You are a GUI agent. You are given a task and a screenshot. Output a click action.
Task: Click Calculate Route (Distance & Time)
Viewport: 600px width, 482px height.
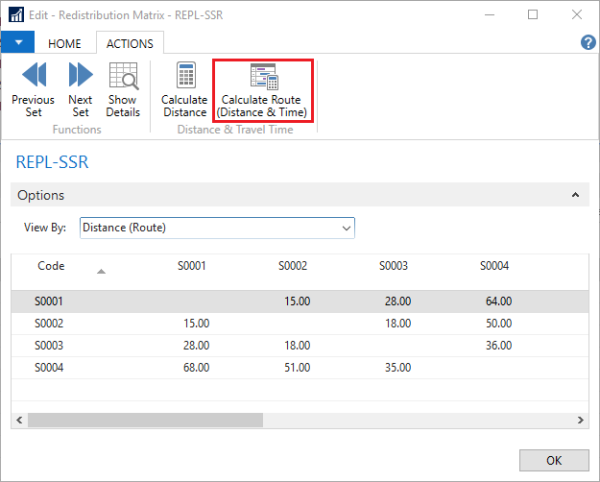click(x=264, y=76)
